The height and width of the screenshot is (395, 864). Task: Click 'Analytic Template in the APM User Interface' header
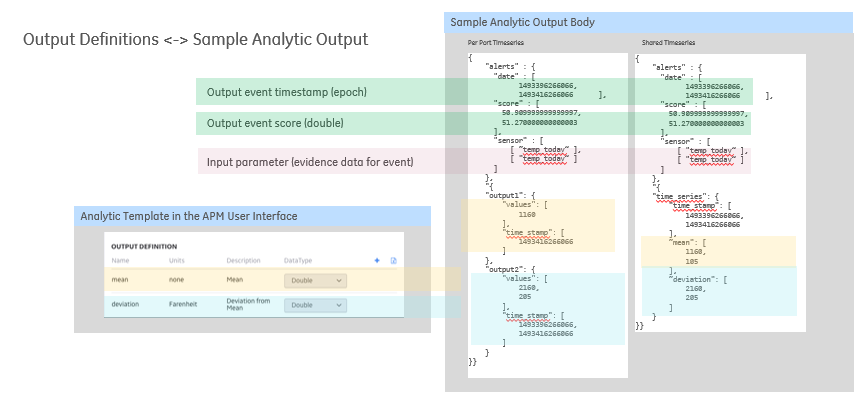click(x=252, y=216)
